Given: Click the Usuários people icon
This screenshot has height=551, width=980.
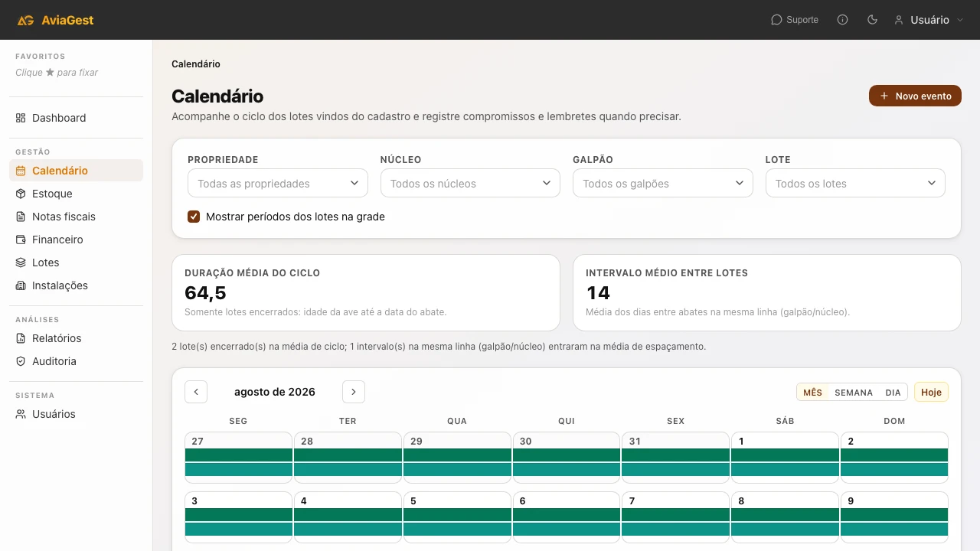Looking at the screenshot, I should coord(21,414).
